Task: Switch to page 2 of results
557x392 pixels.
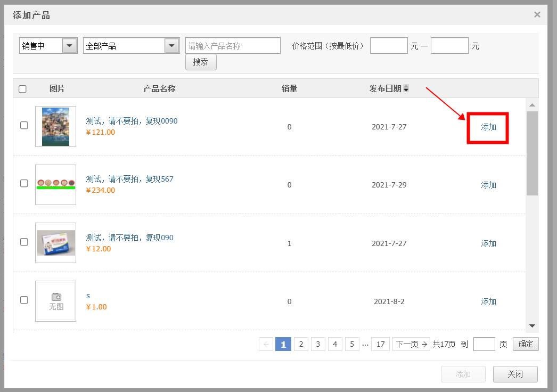Action: coord(301,344)
